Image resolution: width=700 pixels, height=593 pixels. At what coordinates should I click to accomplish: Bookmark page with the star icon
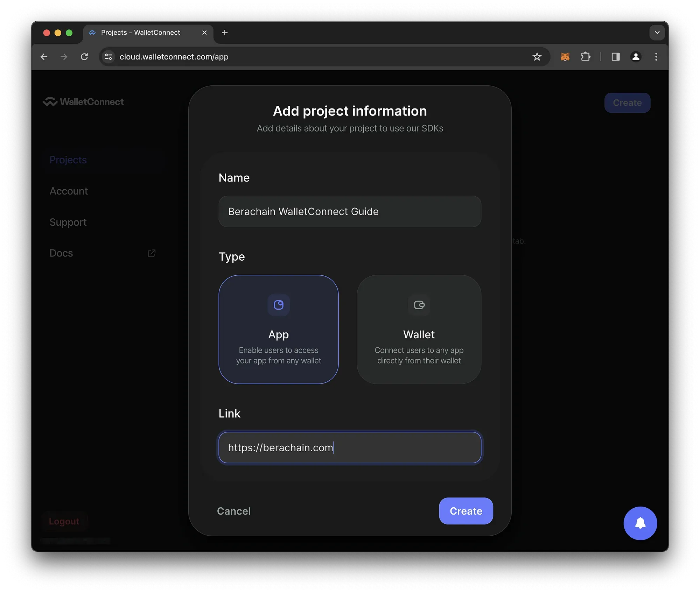(x=537, y=57)
